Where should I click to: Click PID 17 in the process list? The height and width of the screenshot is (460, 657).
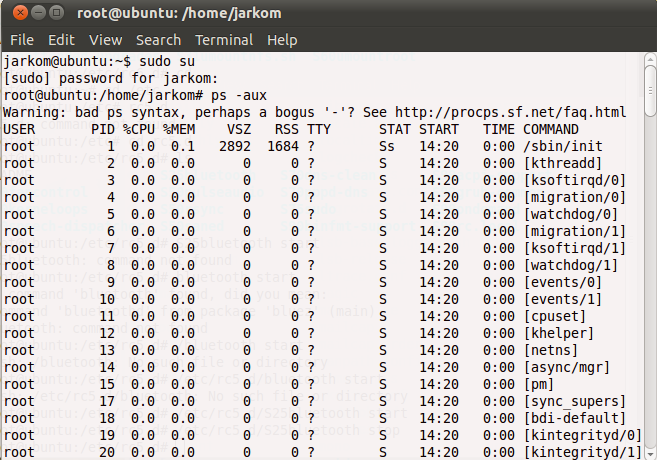(x=107, y=401)
